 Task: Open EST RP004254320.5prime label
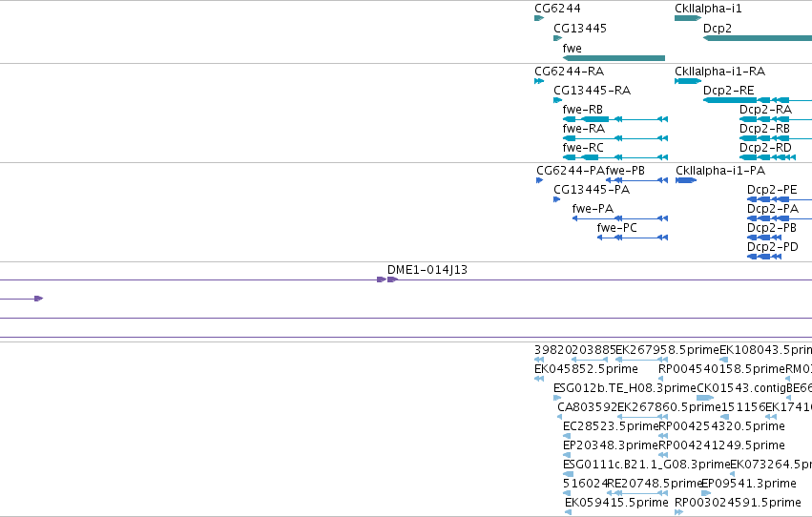(722, 427)
